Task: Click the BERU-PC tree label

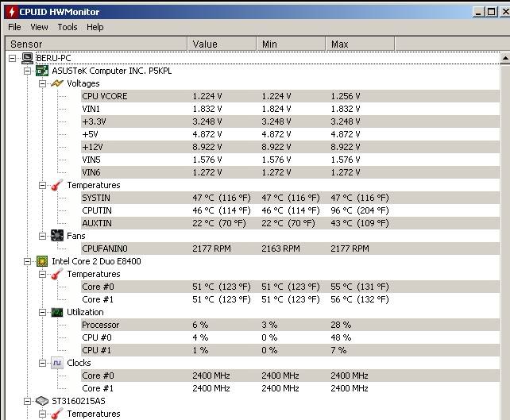Action: (x=53, y=58)
